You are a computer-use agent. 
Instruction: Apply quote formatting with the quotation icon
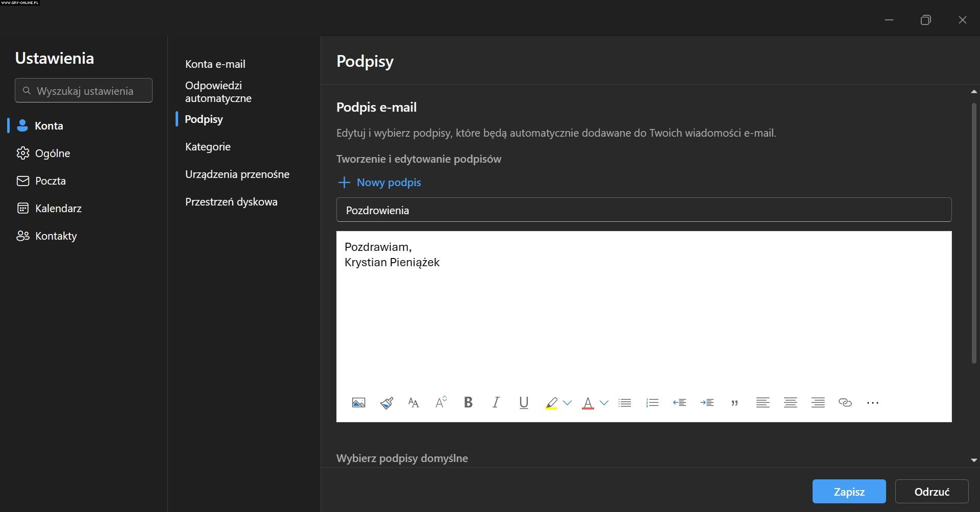tap(734, 403)
